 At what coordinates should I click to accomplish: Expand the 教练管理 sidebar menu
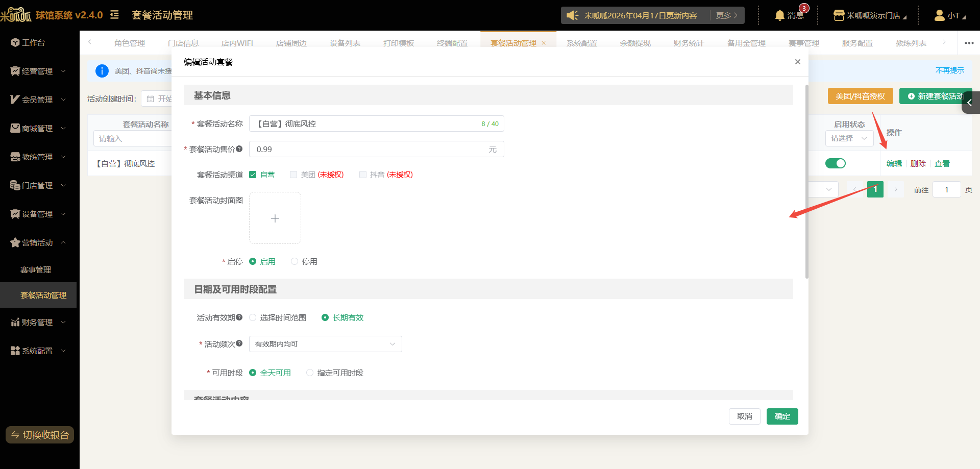click(x=63, y=157)
